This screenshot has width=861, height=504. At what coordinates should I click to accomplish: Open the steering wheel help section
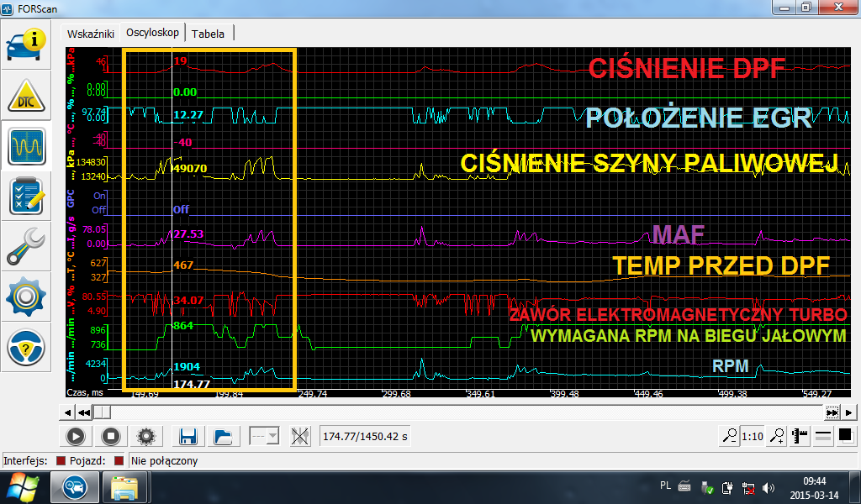(26, 346)
